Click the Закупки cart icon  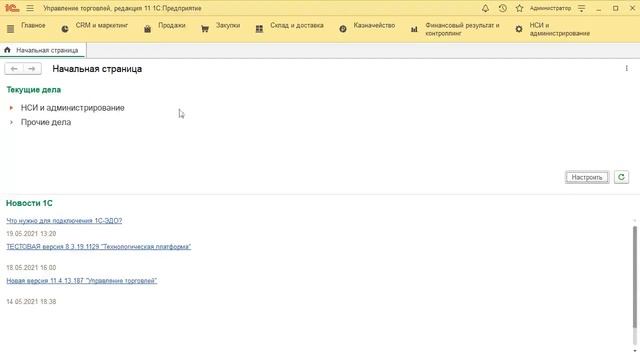[205, 29]
